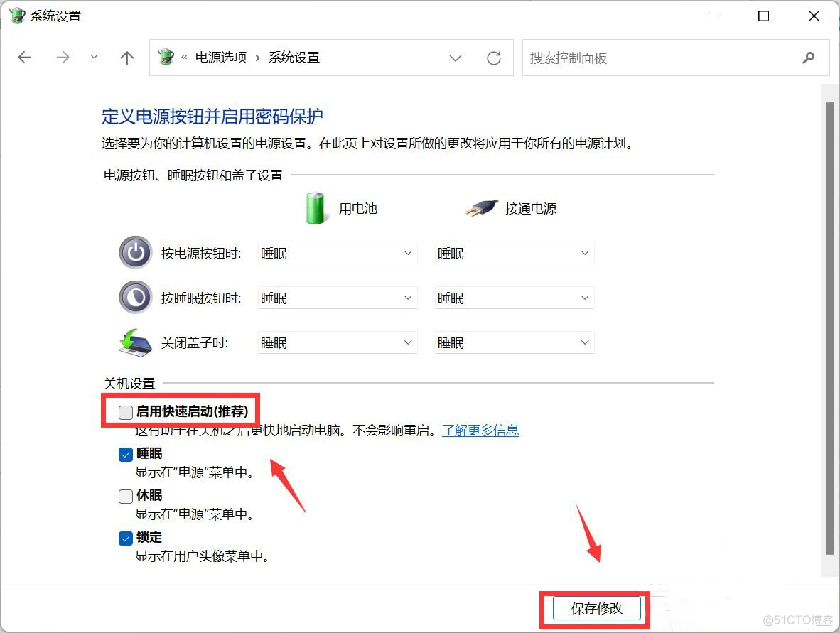This screenshot has height=633, width=840.
Task: Enable the 启用快速启动(推荐) checkbox
Action: click(125, 411)
